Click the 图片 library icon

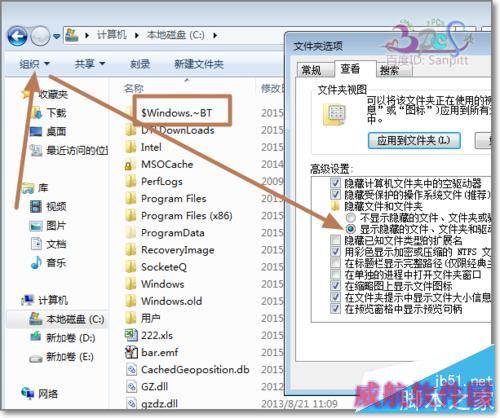36,226
